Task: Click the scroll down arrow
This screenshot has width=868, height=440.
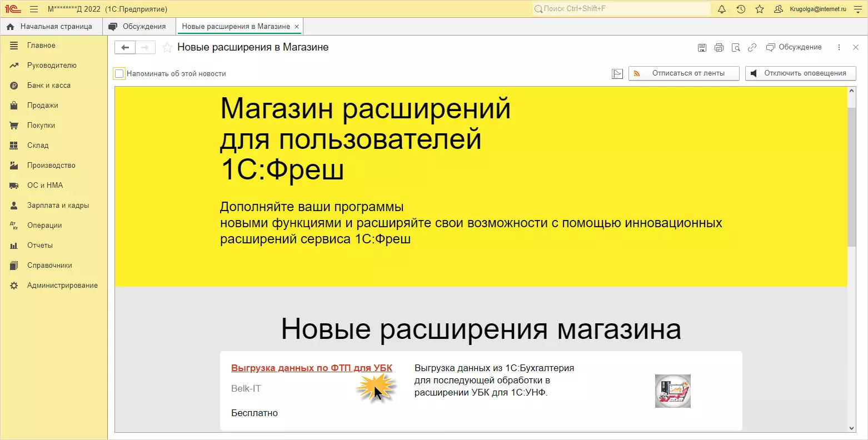Action: pyautogui.click(x=852, y=428)
